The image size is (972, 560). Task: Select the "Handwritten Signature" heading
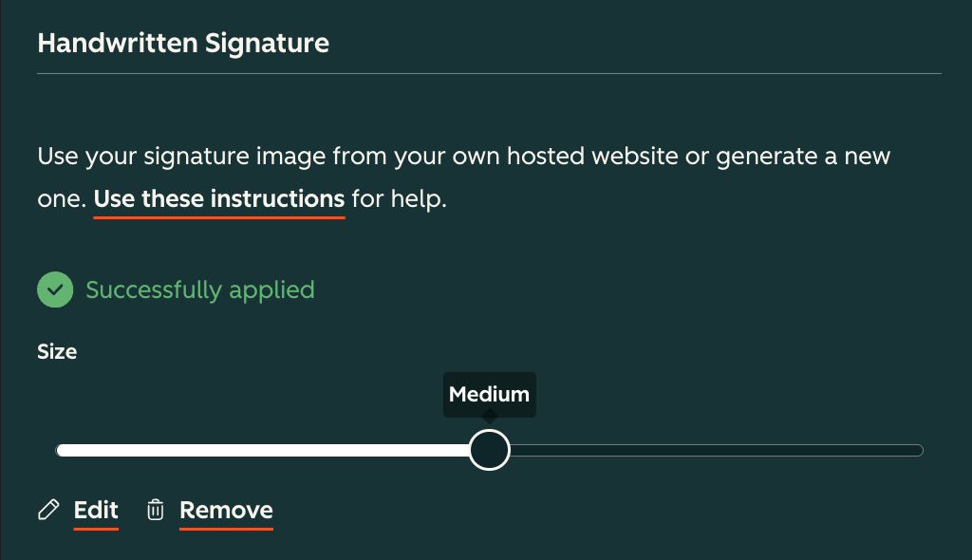tap(183, 43)
